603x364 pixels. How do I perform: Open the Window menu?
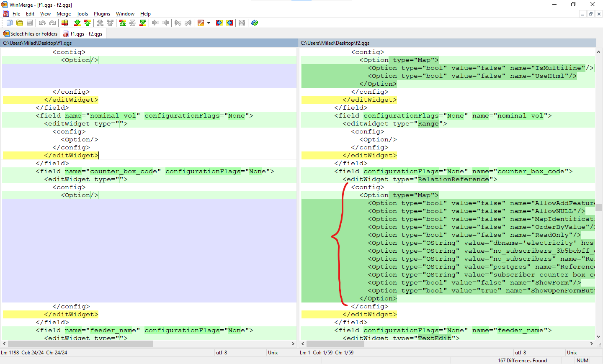coord(125,14)
